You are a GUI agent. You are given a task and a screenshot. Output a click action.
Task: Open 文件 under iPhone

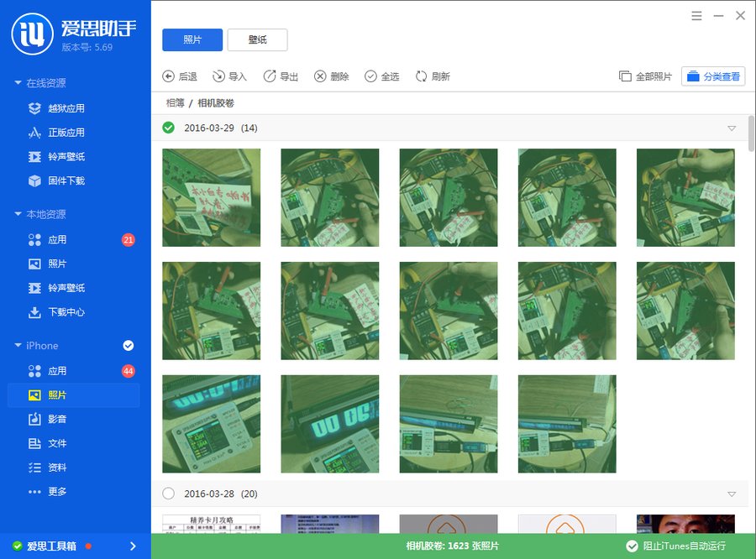(48, 443)
